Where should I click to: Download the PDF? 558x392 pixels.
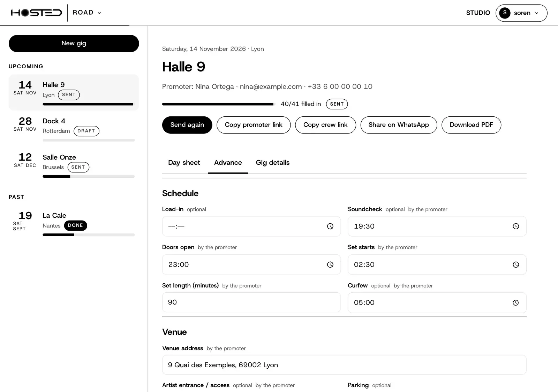471,125
